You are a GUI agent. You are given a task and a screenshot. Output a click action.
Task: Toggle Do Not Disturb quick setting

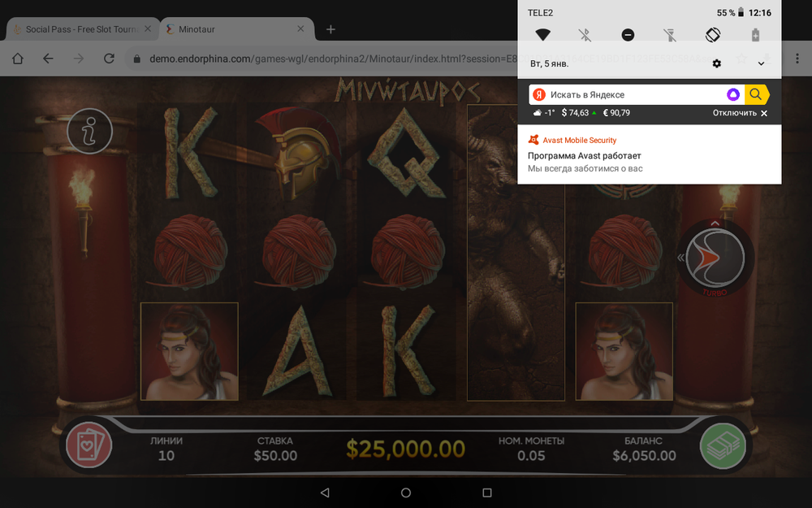point(628,35)
